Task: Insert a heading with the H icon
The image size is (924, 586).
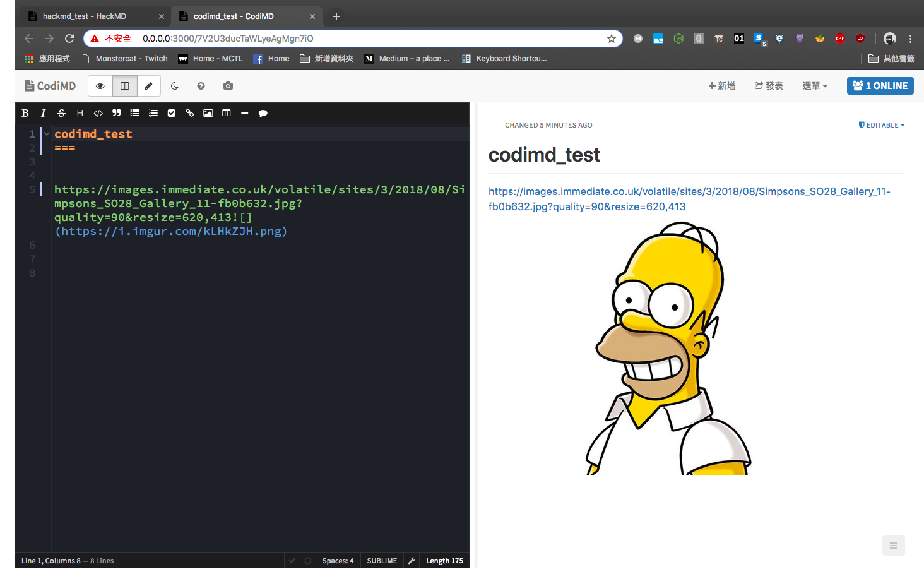Action: tap(80, 113)
